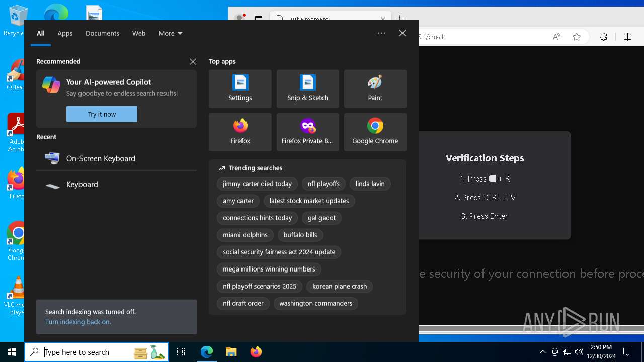Open Windows Start menu
Screen dimensions: 644x362
[x=12, y=352]
